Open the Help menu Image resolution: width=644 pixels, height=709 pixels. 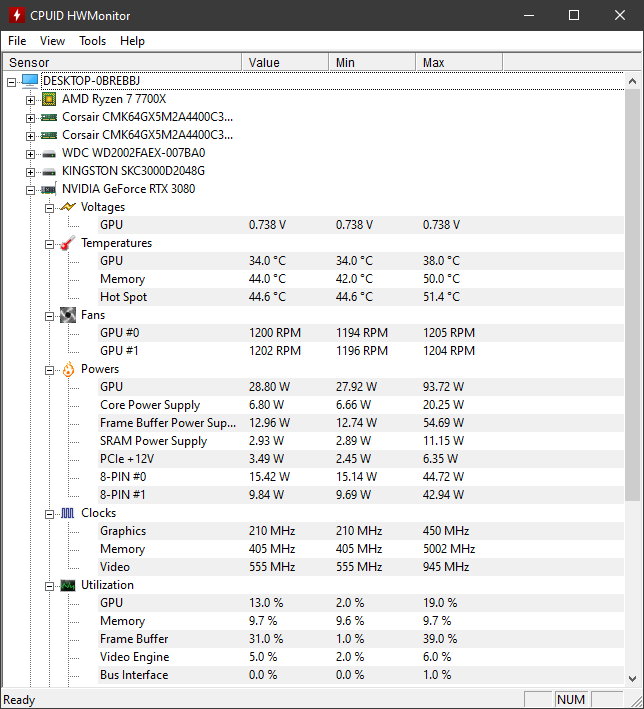132,41
